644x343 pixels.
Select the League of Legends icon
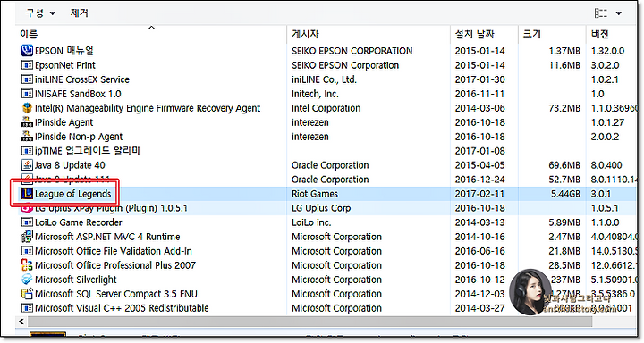pyautogui.click(x=27, y=193)
